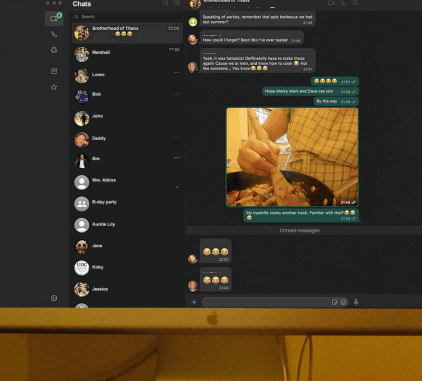Click the 'Best ribs I've ever tasted' message
Viewport: 422px width, 381px height.
pos(252,38)
